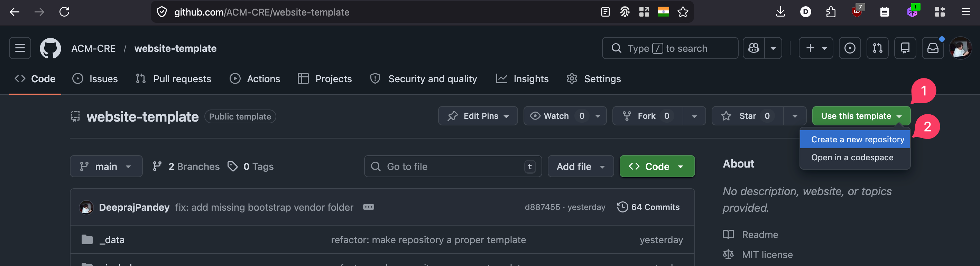Expand commit details ellipsis button
The height and width of the screenshot is (266, 980).
(x=368, y=207)
